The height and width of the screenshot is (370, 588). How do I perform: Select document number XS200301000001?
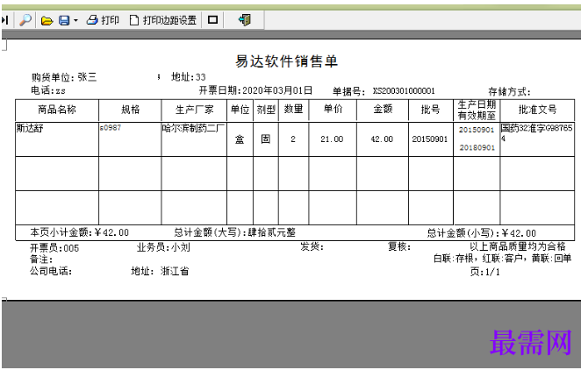pos(404,90)
